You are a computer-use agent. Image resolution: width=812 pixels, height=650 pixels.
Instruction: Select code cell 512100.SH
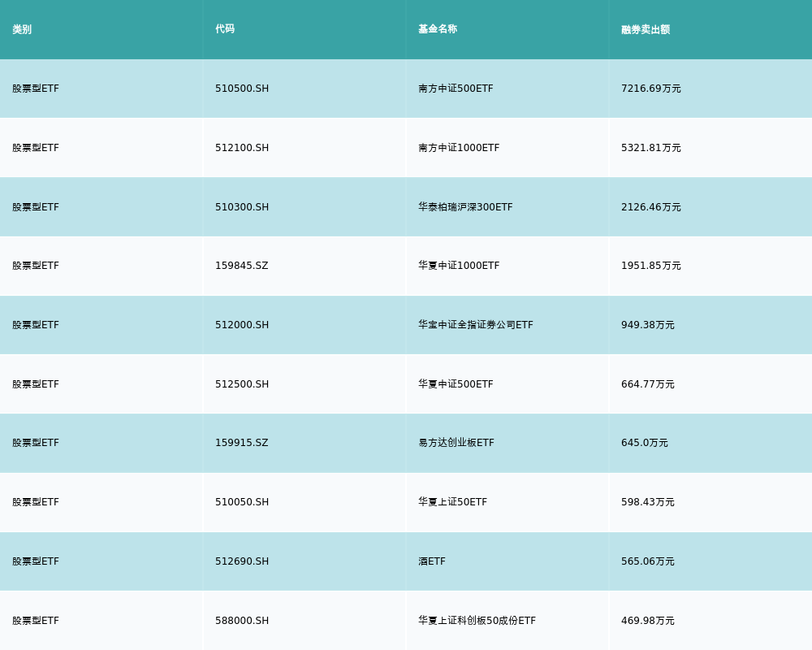[242, 148]
